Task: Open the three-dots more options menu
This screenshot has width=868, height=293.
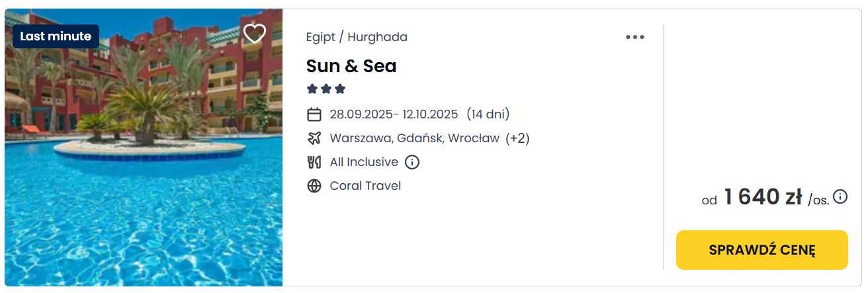Action: [635, 37]
